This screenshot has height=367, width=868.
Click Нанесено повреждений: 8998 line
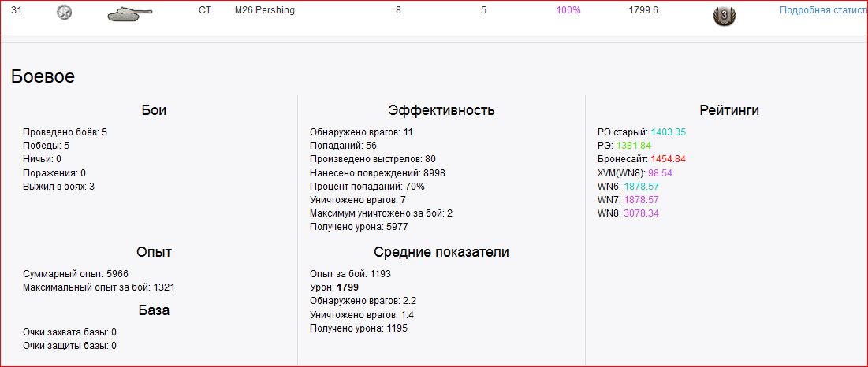tap(378, 173)
